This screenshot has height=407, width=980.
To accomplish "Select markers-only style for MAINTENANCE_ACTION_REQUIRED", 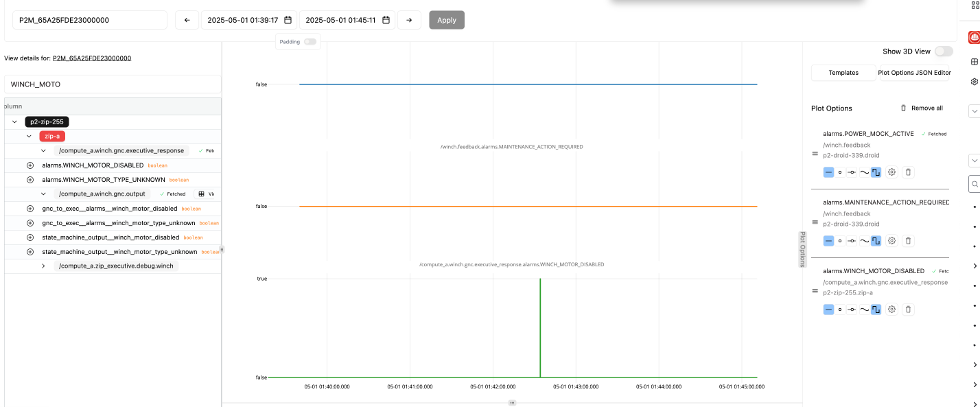I will tap(840, 241).
